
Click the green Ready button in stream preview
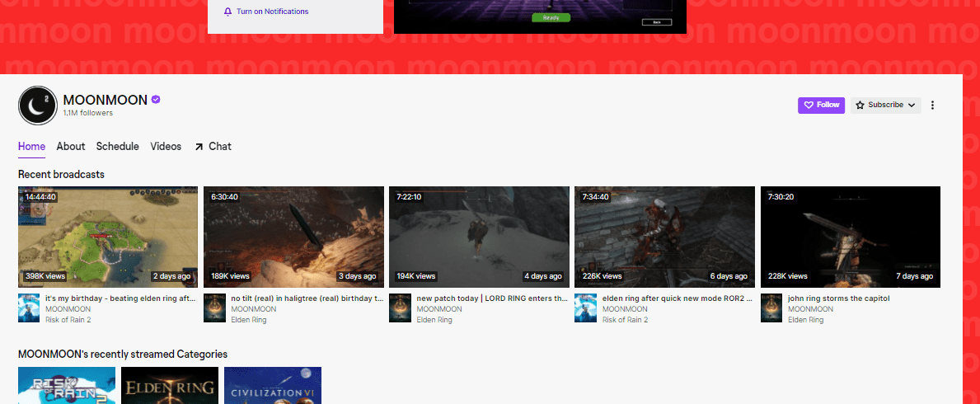551,18
